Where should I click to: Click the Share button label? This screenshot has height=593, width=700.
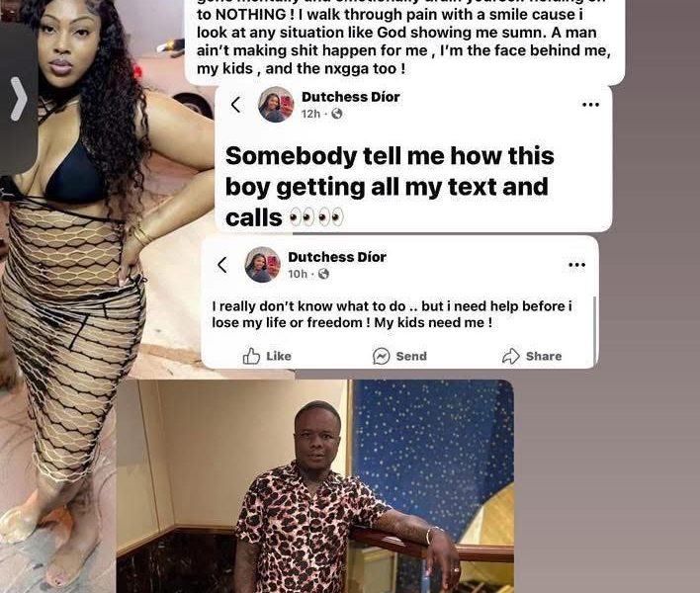pos(544,356)
